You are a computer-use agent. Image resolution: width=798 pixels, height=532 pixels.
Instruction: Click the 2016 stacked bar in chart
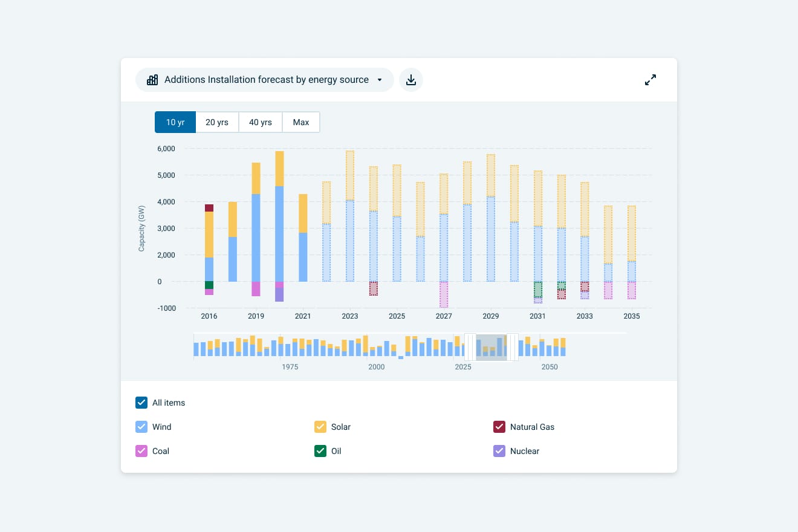[x=209, y=250]
